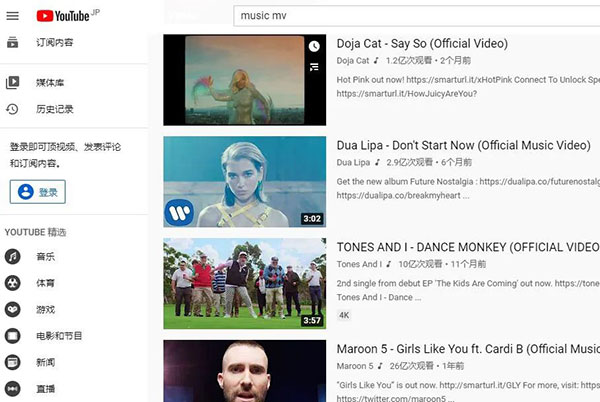Open 媒体库 library in the sidebar
Image resolution: width=600 pixels, height=402 pixels.
(54, 83)
